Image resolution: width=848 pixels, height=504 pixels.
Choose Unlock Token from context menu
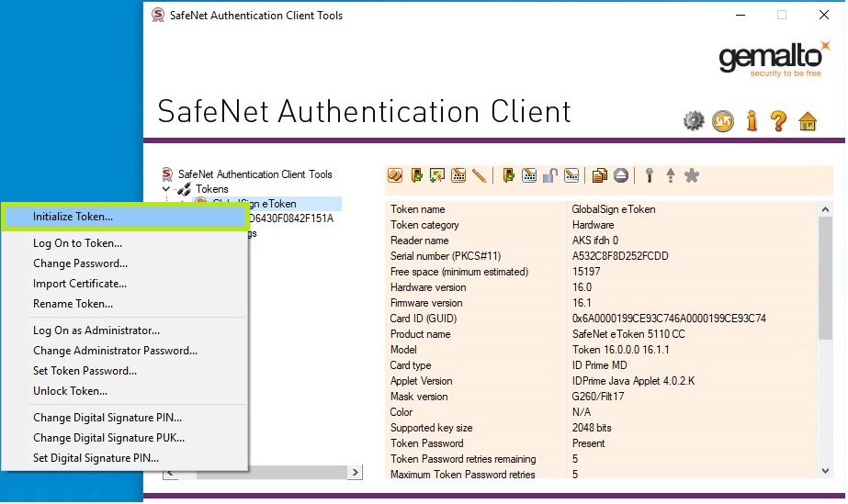pyautogui.click(x=125, y=391)
